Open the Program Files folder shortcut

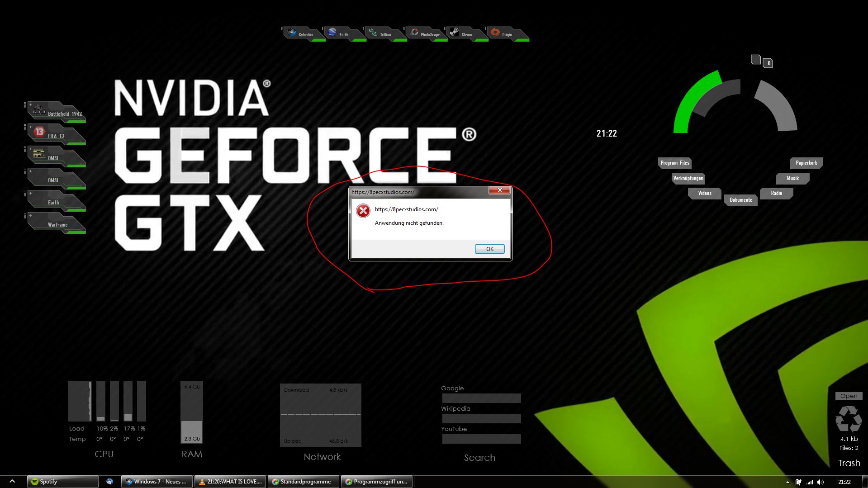675,163
